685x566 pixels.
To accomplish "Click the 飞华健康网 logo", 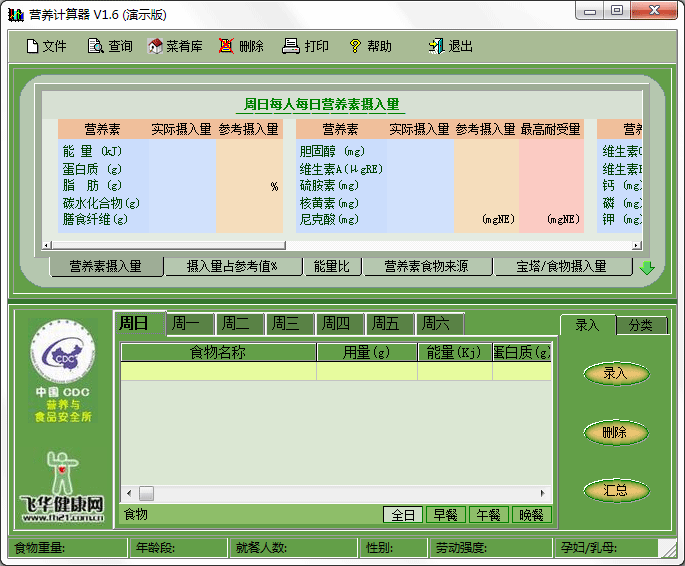I will 62,487.
